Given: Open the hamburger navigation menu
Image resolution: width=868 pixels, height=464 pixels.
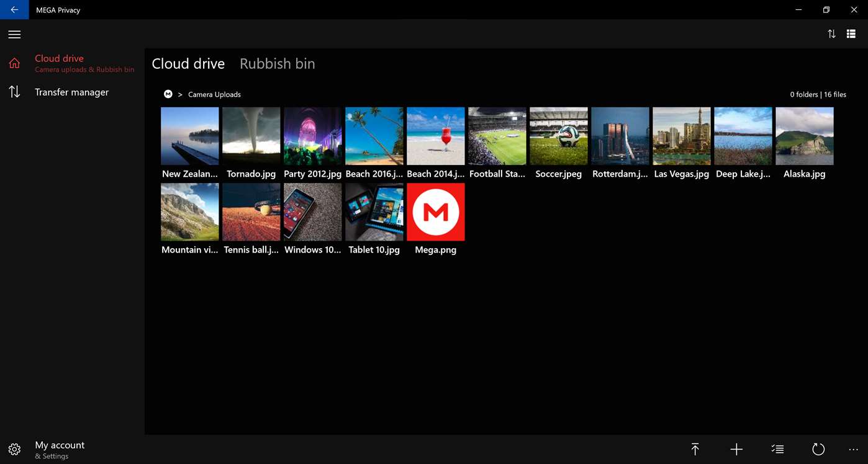Looking at the screenshot, I should [14, 35].
